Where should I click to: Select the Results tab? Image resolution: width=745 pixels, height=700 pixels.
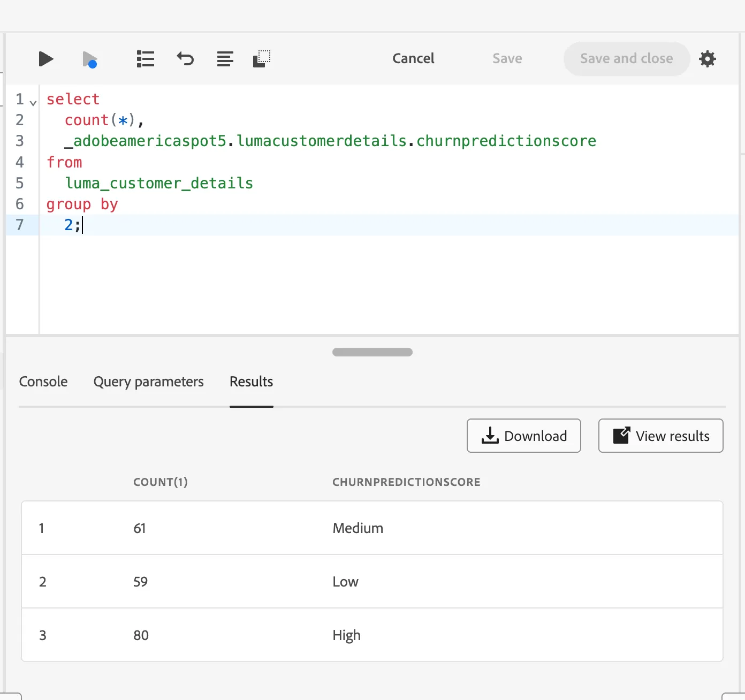(x=252, y=382)
